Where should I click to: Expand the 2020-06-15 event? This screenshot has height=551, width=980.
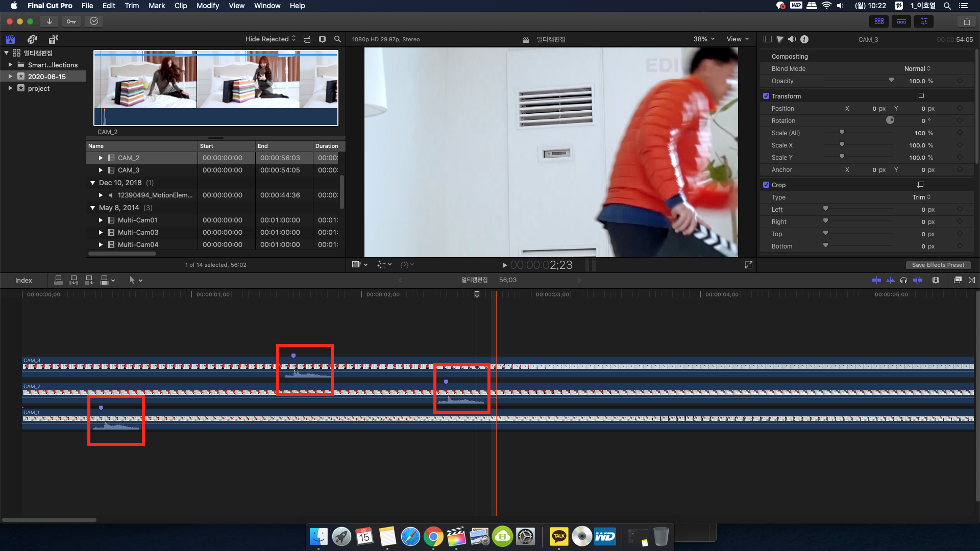10,77
